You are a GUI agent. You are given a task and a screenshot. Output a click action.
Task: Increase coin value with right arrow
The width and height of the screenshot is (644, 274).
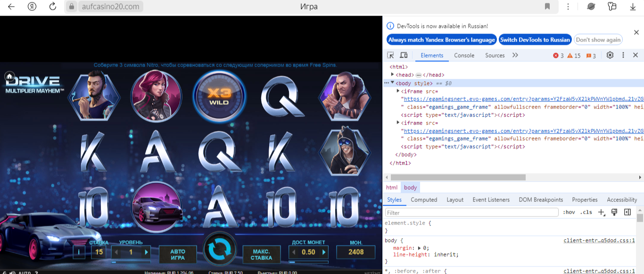pyautogui.click(x=324, y=252)
